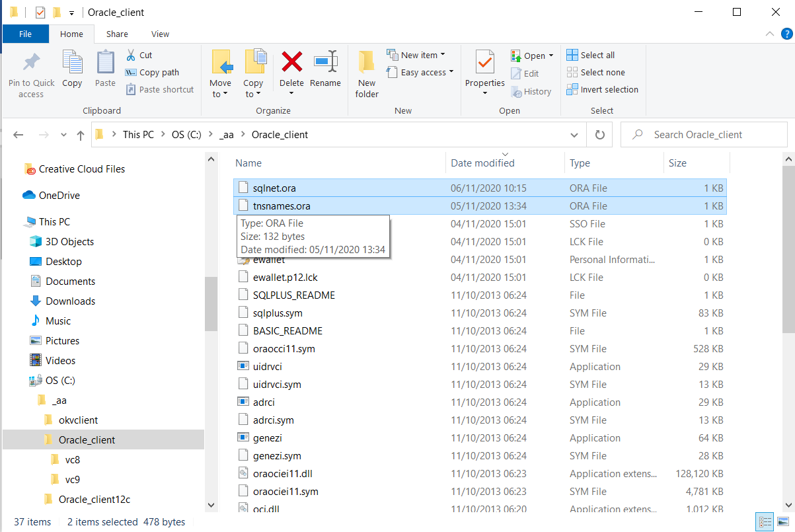Collapse the ribbon with the chevron
795x532 pixels.
(x=770, y=34)
